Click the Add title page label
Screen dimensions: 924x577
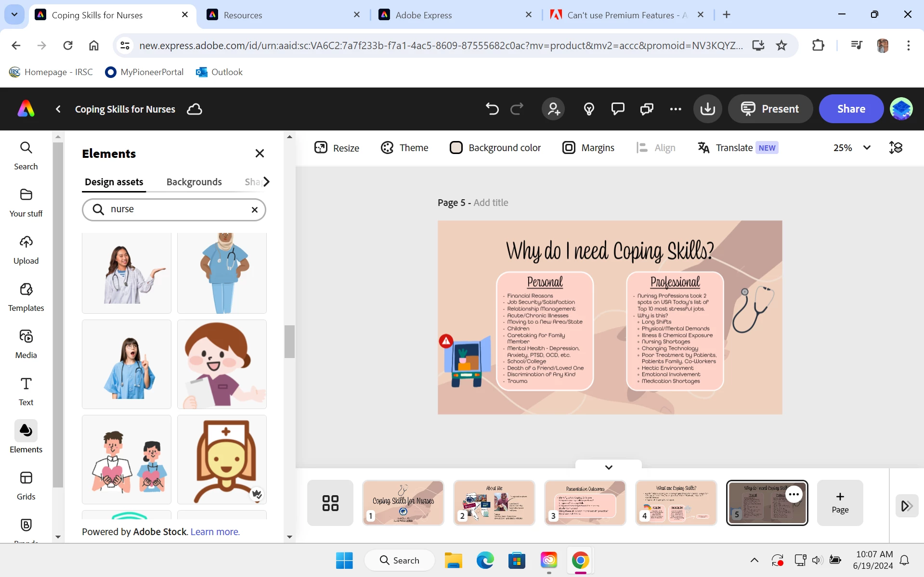(491, 203)
